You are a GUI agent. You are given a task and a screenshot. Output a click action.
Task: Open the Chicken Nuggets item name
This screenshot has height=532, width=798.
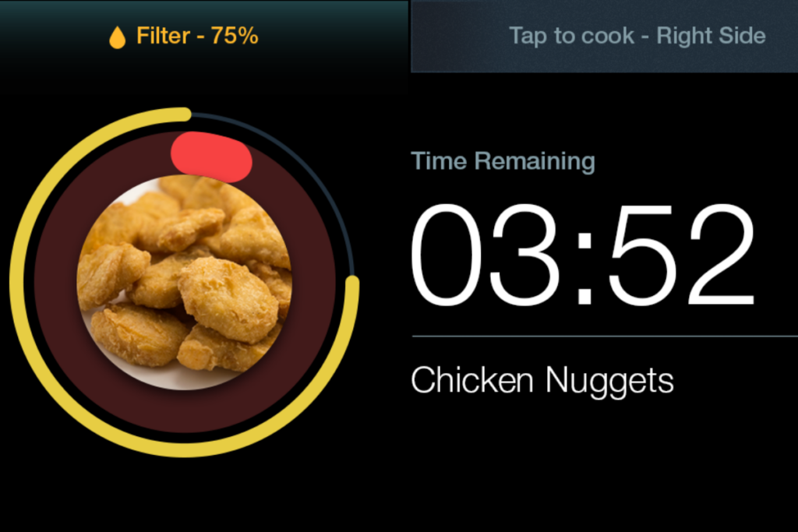click(x=542, y=380)
